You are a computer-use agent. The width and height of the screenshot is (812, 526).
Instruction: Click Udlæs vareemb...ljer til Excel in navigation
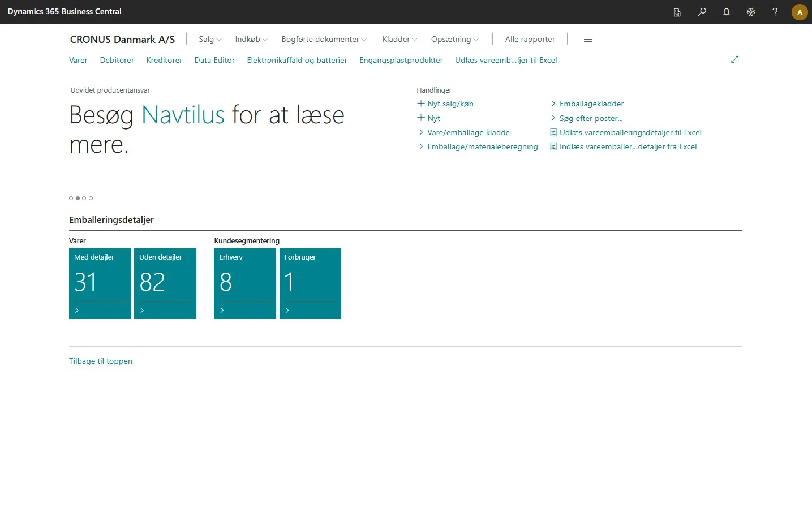[x=506, y=60]
